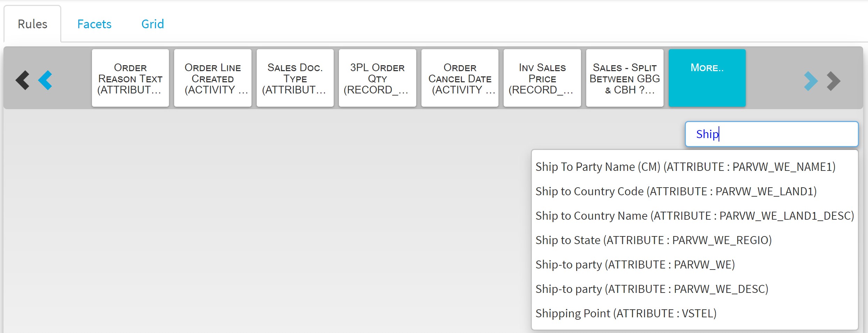Pick the 3PL Order Qty tile
Image resolution: width=868 pixels, height=333 pixels.
click(x=378, y=78)
